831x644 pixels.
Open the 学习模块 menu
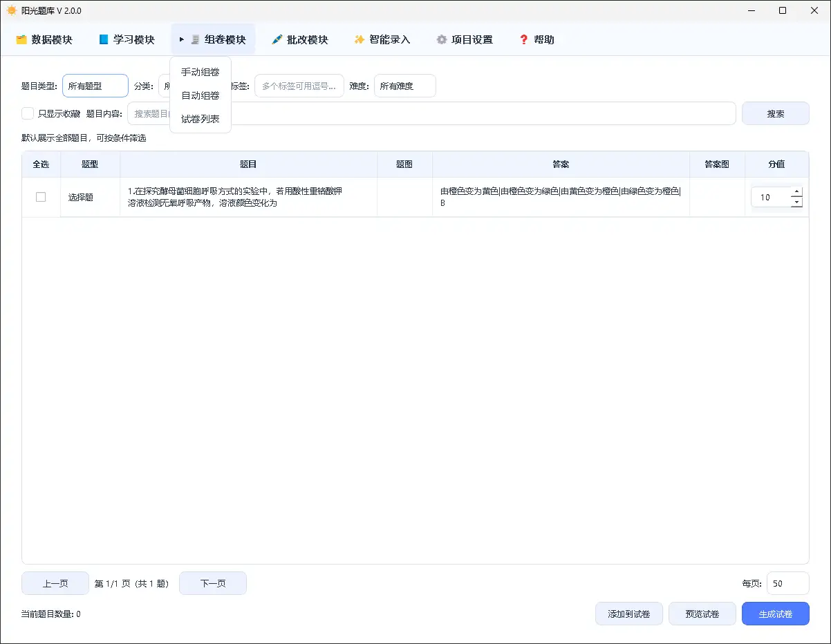point(127,40)
